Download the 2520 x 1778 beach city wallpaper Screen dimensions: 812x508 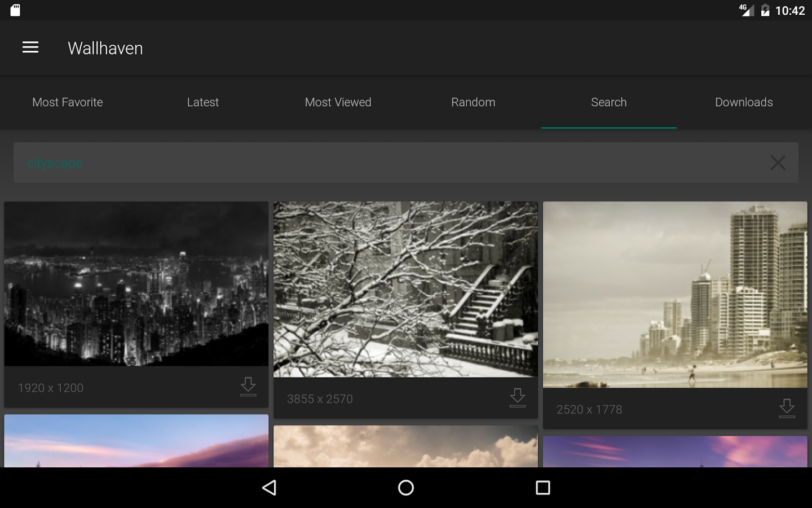787,408
